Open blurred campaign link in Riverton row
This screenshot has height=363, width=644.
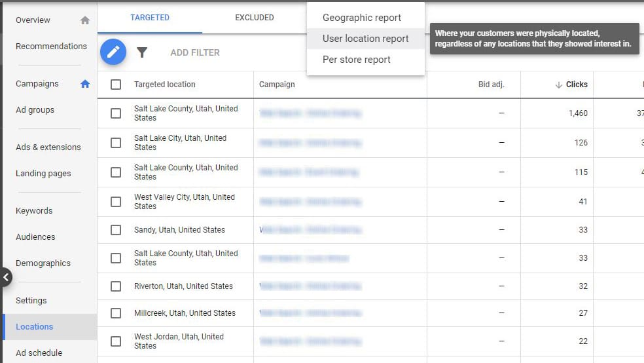310,286
